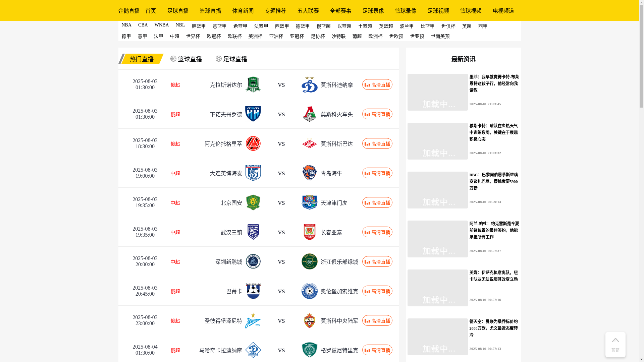
Task: Click the CSKA Moscow team crest
Action: click(309, 320)
